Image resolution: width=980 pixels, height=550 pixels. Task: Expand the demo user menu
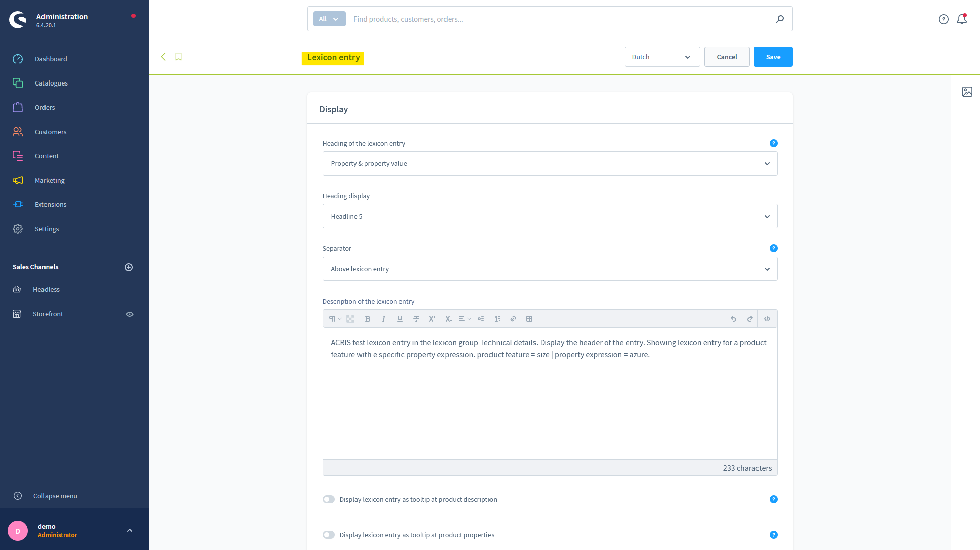pos(130,530)
